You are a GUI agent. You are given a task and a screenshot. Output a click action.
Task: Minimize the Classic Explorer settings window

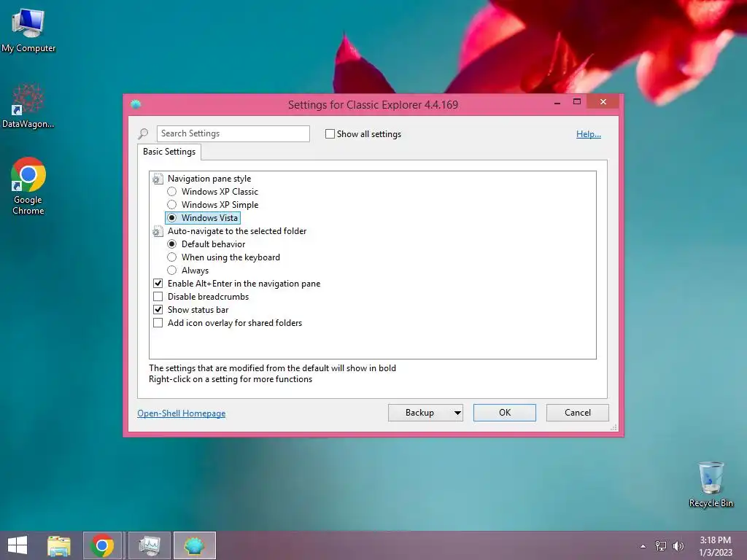point(557,102)
